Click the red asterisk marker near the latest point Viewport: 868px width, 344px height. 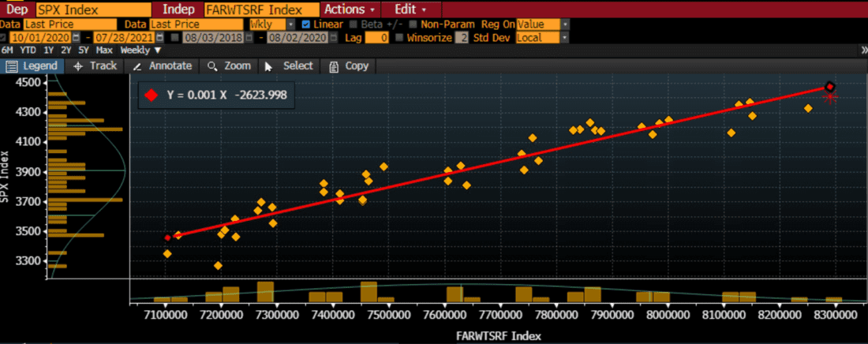coord(829,98)
